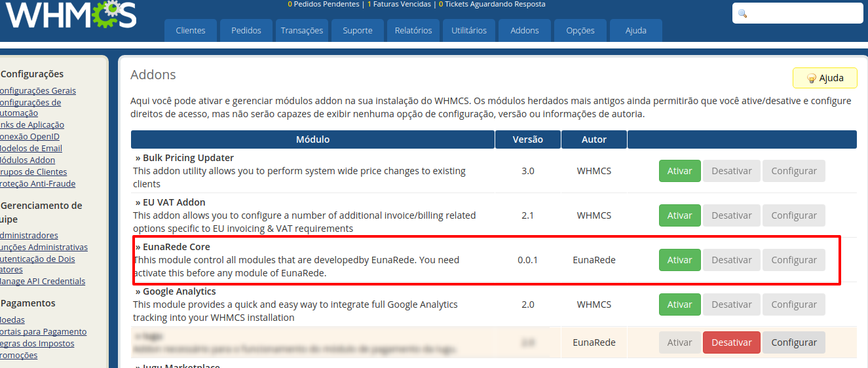Click the Faturas Vencidas link
The width and height of the screenshot is (868, 368).
[402, 4]
